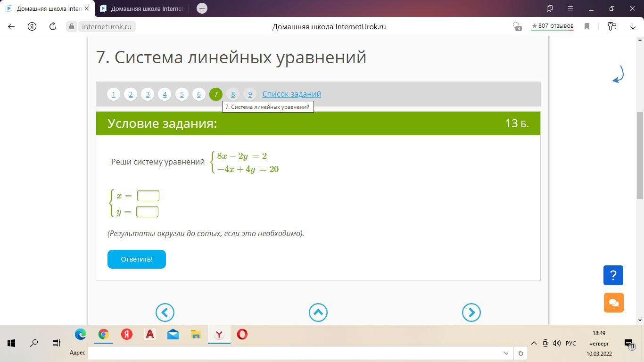
Task: Click the site lock icon
Action: pos(72,26)
